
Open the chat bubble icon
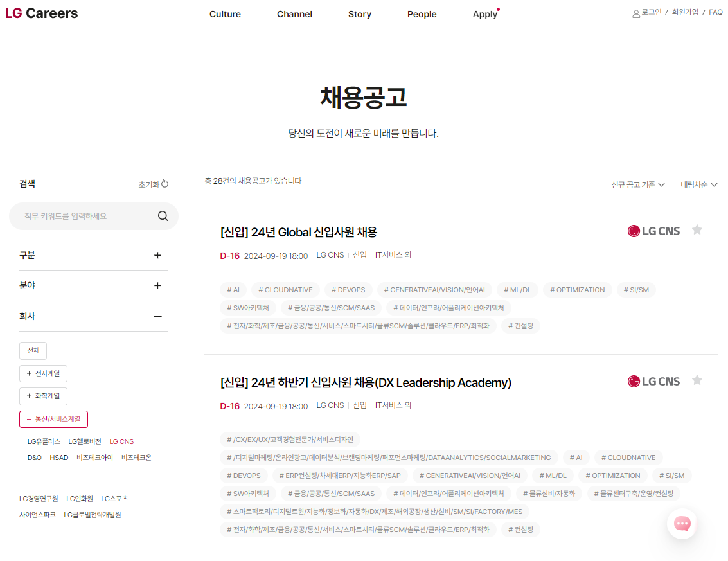pyautogui.click(x=682, y=524)
